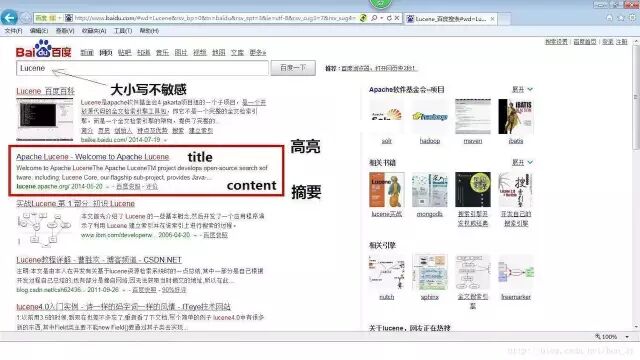Open the favorites star icon

[x=621, y=18]
